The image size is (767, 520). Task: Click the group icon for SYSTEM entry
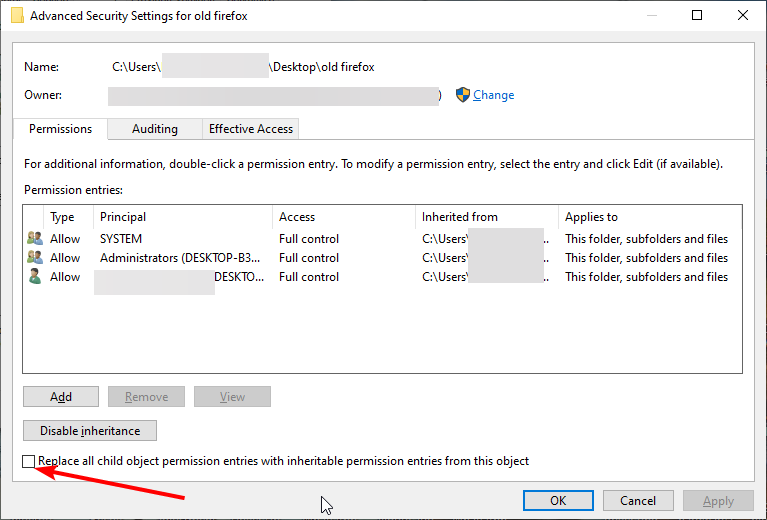coord(35,238)
